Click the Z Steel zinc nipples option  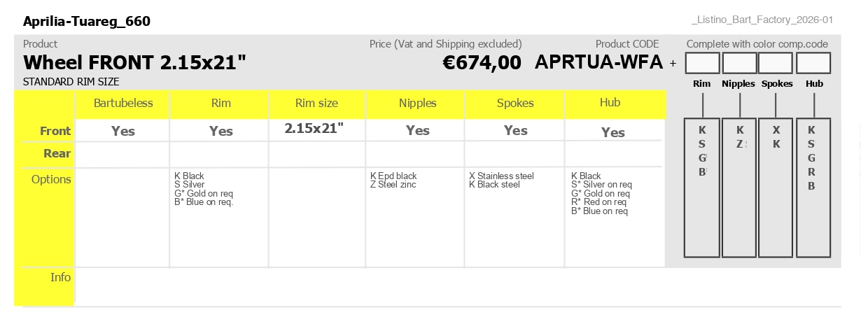[x=393, y=185]
